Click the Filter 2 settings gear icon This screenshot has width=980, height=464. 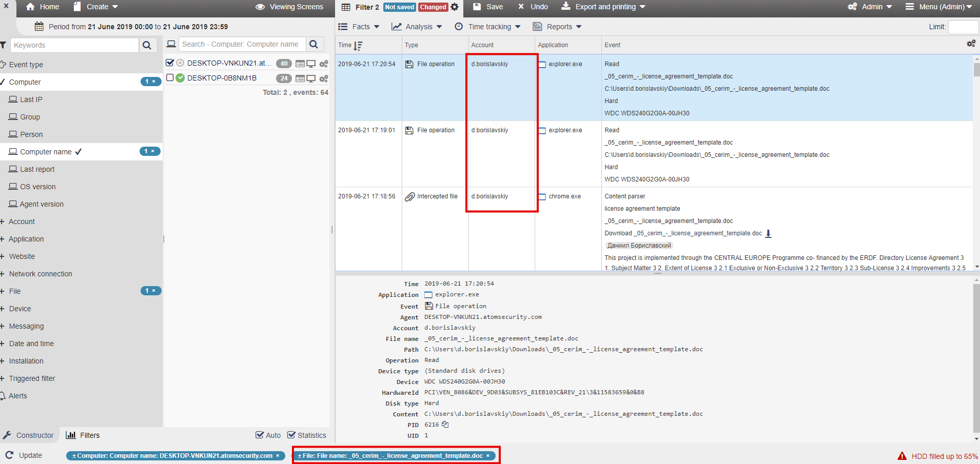coord(455,7)
